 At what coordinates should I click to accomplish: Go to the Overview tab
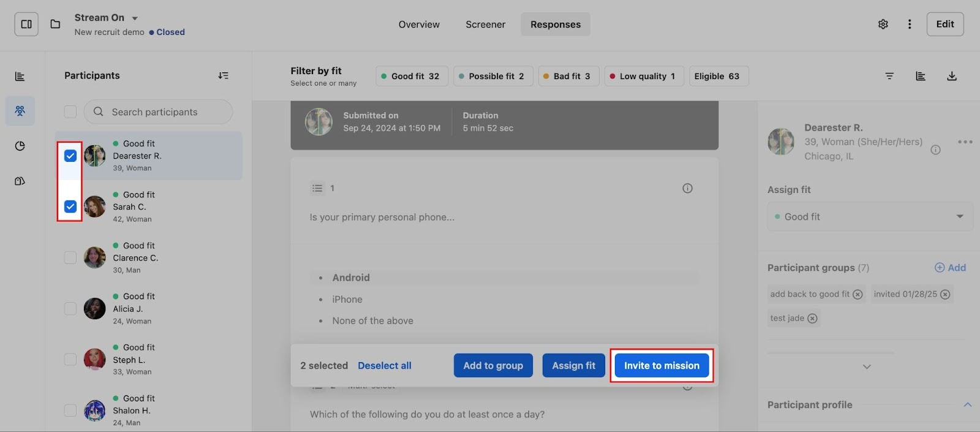[419, 25]
